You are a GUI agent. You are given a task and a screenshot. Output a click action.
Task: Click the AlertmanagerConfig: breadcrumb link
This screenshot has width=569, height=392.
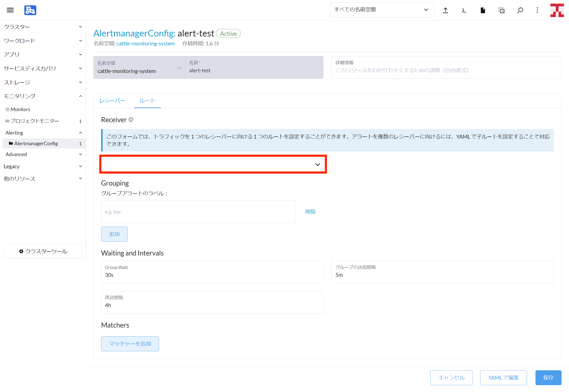134,33
